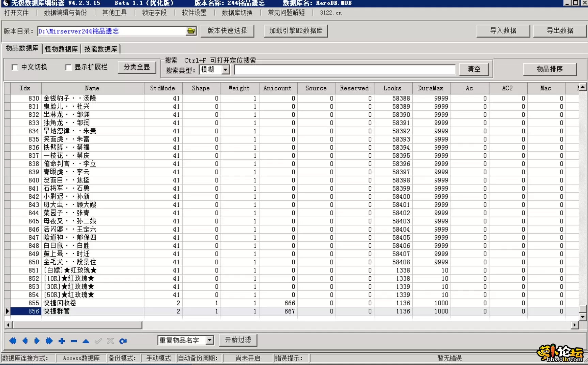Click 导入数据 button
Viewport: 588px width, 365px height.
pos(503,31)
